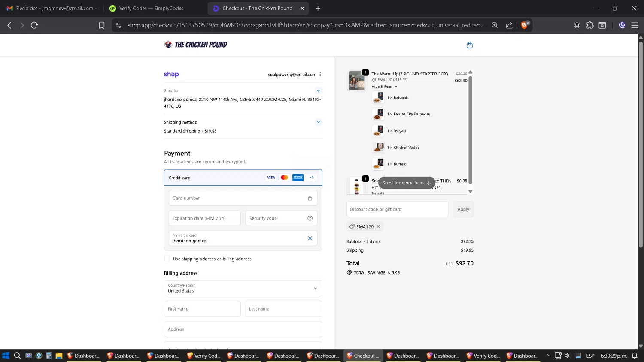644x362 pixels.
Task: Select the Credit card payment option
Action: click(x=243, y=178)
